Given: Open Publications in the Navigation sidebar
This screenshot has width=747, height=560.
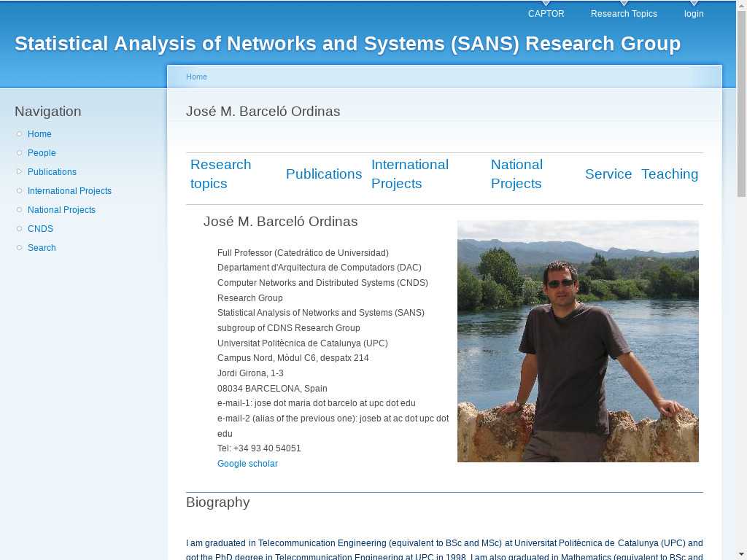Looking at the screenshot, I should click(x=52, y=172).
